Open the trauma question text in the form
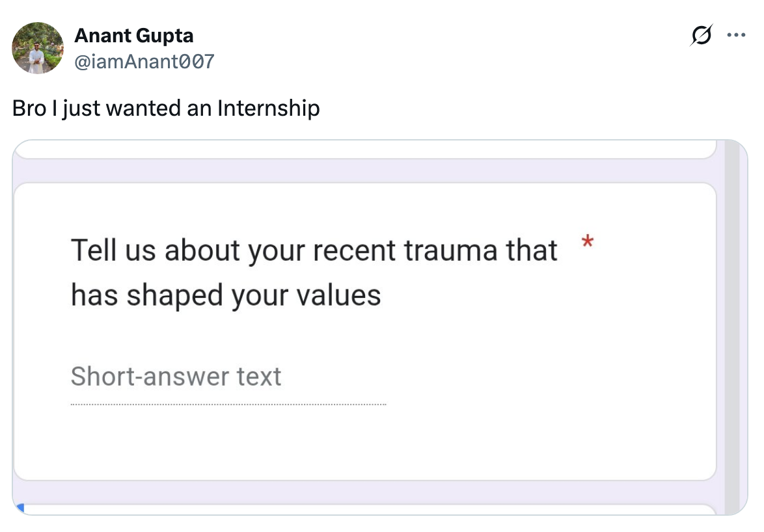Screen dimensions: 764x532 [x=314, y=272]
